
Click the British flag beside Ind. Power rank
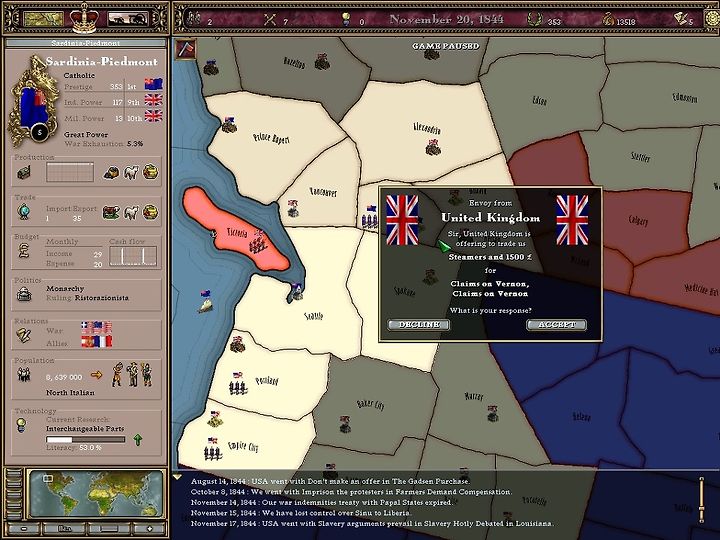point(153,100)
